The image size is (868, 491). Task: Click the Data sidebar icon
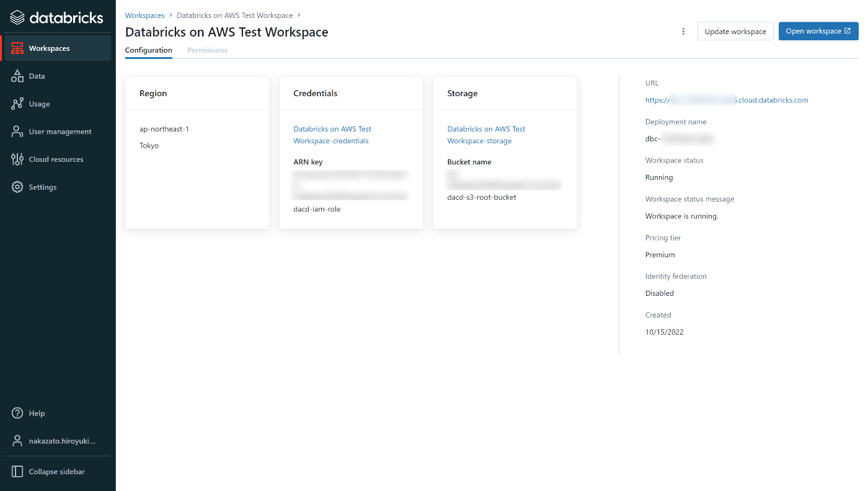click(17, 76)
